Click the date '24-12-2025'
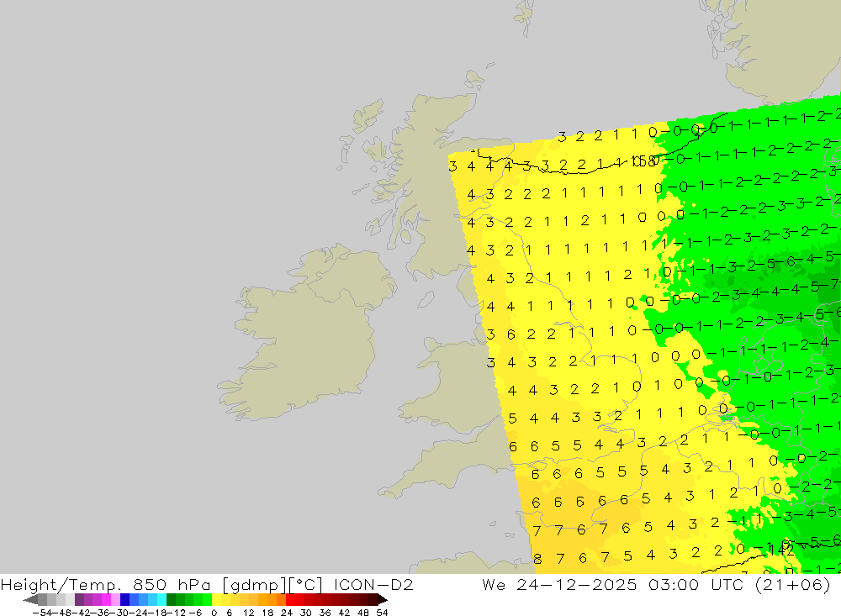This screenshot has width=841, height=616. pyautogui.click(x=577, y=584)
